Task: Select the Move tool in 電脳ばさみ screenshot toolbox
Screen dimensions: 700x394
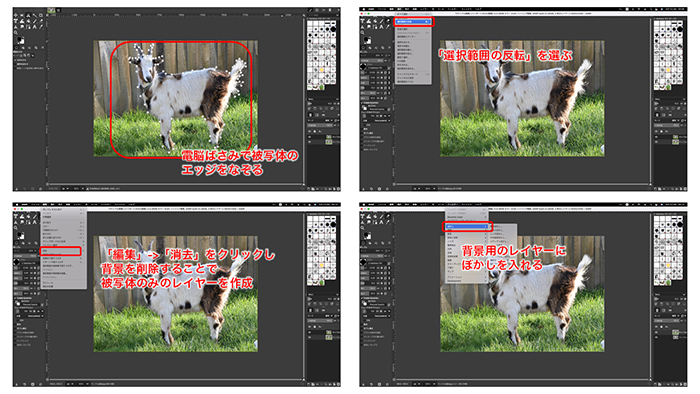Action: coord(16,15)
